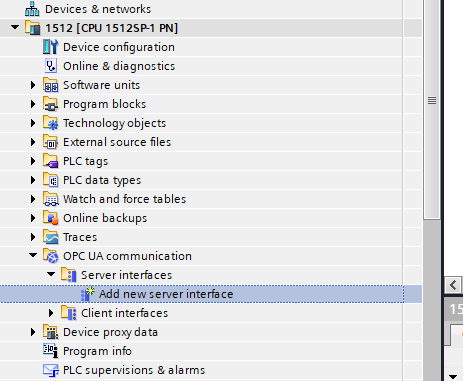Click the Technology objects folder icon

(x=51, y=123)
